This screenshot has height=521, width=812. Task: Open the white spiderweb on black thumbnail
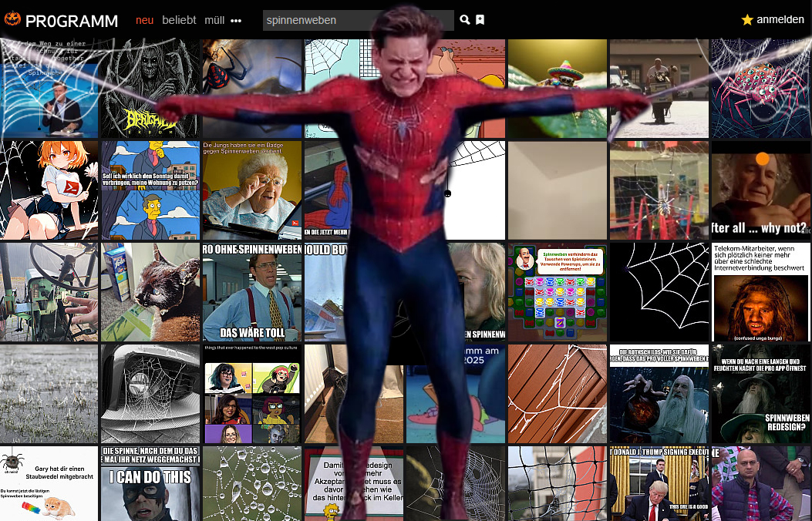pyautogui.click(x=659, y=292)
